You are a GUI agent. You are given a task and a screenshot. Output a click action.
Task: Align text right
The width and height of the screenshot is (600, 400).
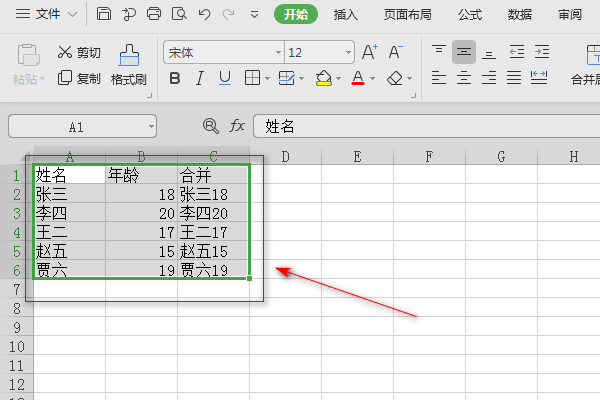tap(489, 78)
